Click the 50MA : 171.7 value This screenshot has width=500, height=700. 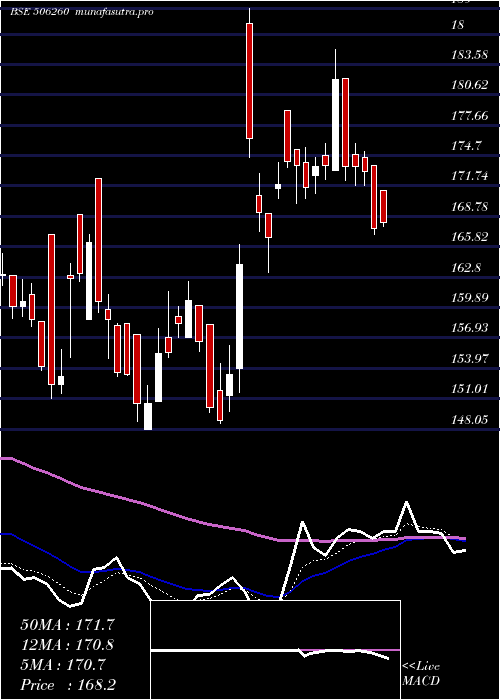pos(67,624)
